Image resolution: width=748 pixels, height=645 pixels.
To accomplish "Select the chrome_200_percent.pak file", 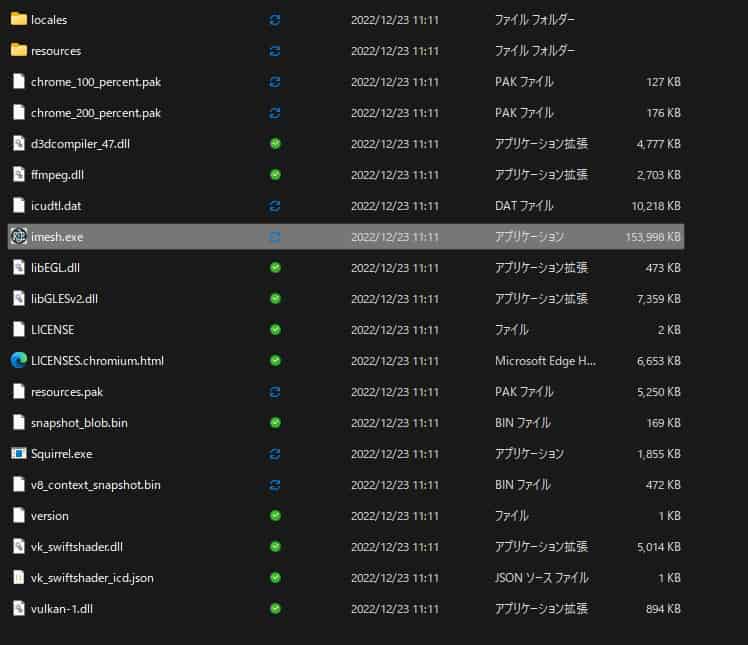I will tap(95, 113).
